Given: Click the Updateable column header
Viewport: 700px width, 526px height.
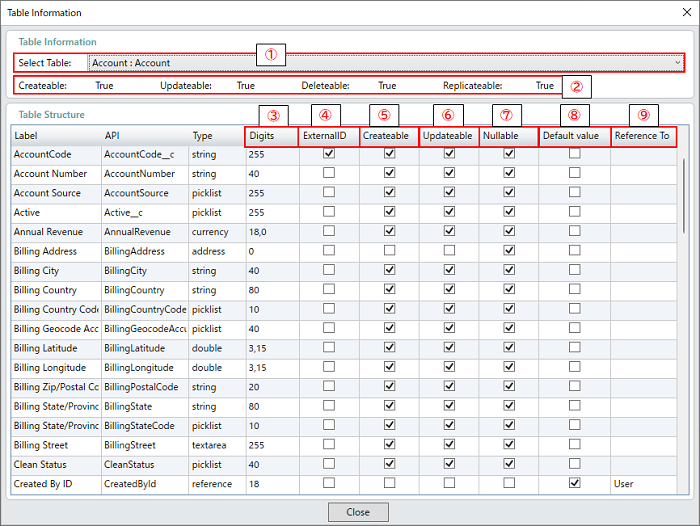Looking at the screenshot, I should (449, 136).
